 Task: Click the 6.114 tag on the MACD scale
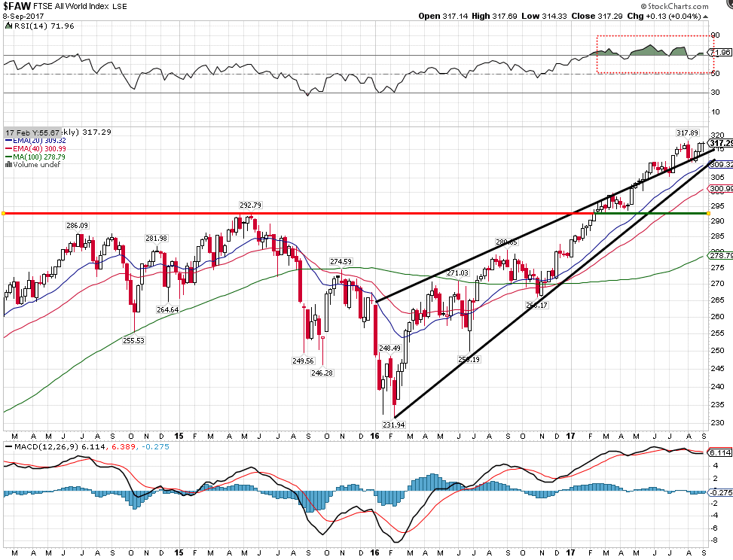click(x=720, y=452)
